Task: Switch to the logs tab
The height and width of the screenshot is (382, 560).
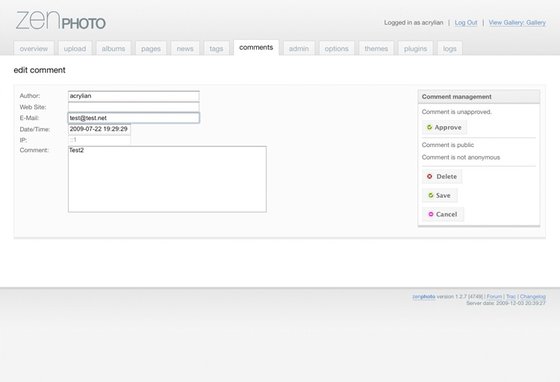Action: coord(450,49)
